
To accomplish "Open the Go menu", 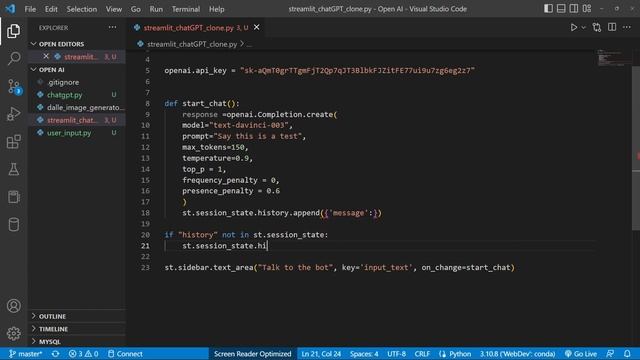I will (136, 9).
